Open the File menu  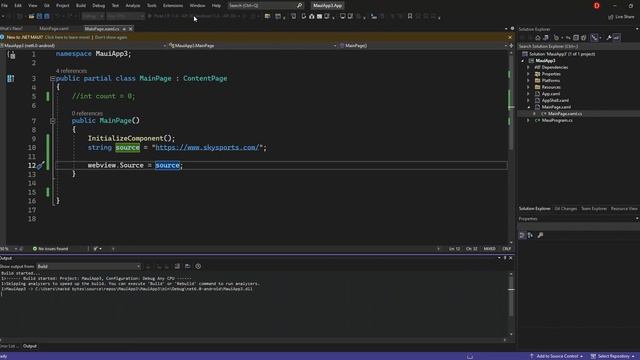[4, 5]
